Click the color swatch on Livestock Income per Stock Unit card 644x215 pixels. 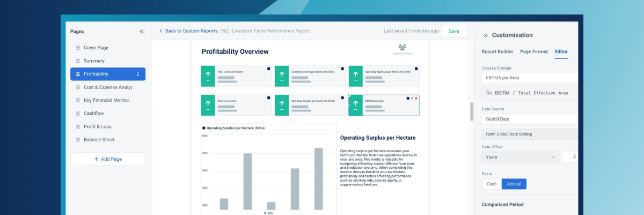click(342, 69)
